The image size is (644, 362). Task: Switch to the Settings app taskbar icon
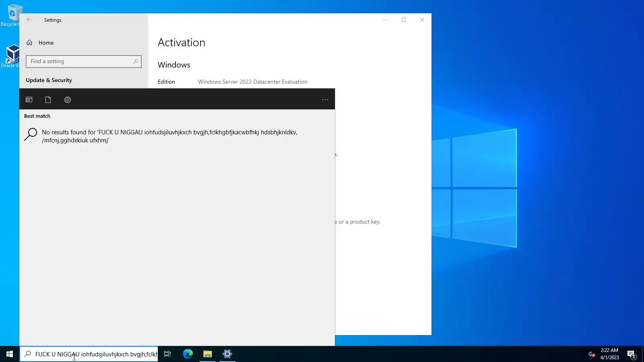click(x=227, y=354)
